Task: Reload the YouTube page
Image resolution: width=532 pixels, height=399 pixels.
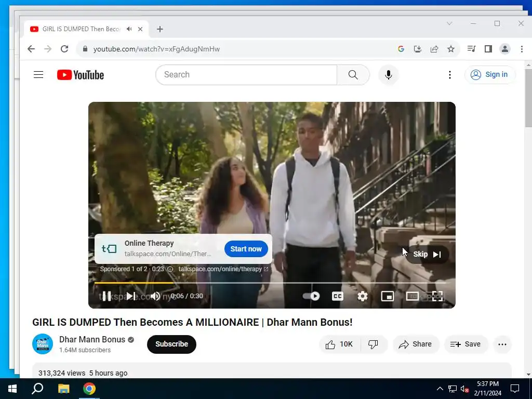Action: click(x=64, y=49)
